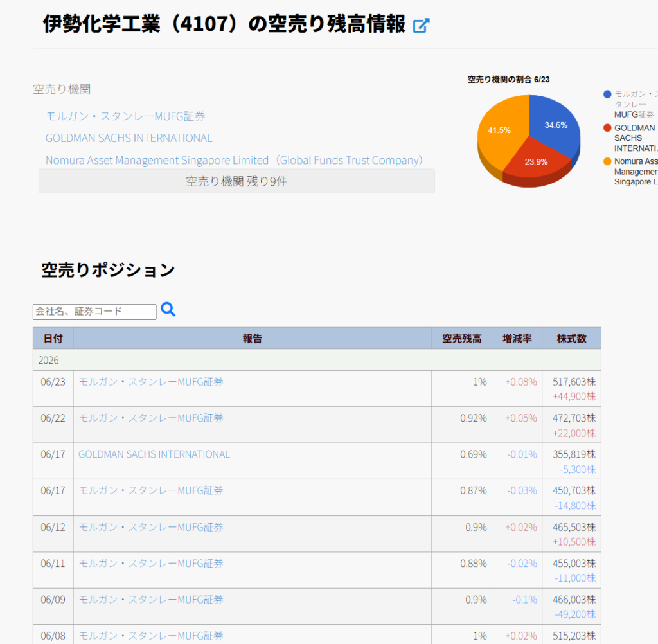Click the 日付 column header
This screenshot has width=658, height=644.
pyautogui.click(x=53, y=338)
